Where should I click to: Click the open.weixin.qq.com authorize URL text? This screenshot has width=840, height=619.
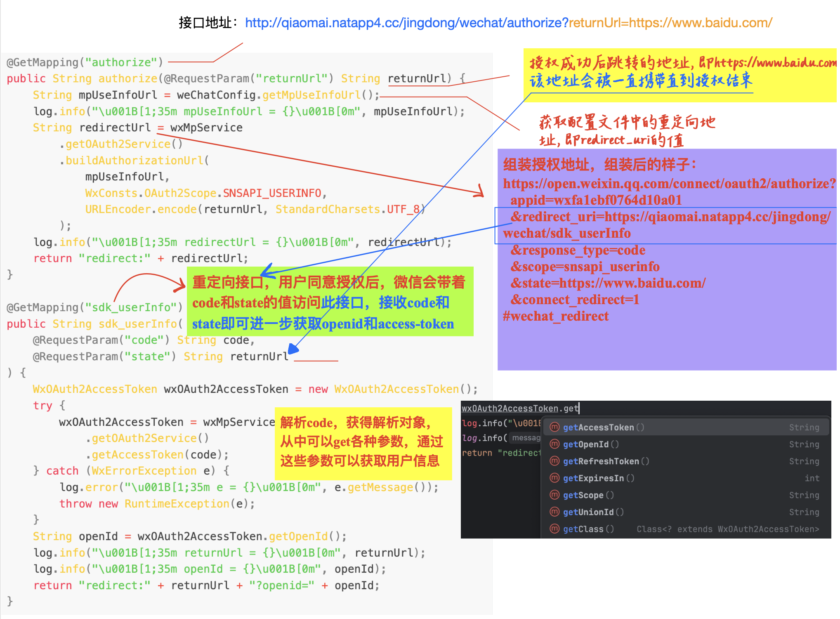[x=669, y=183]
